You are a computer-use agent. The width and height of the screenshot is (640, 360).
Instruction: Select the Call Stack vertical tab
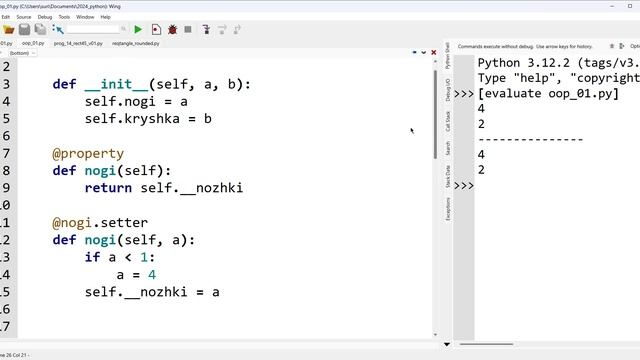[448, 121]
